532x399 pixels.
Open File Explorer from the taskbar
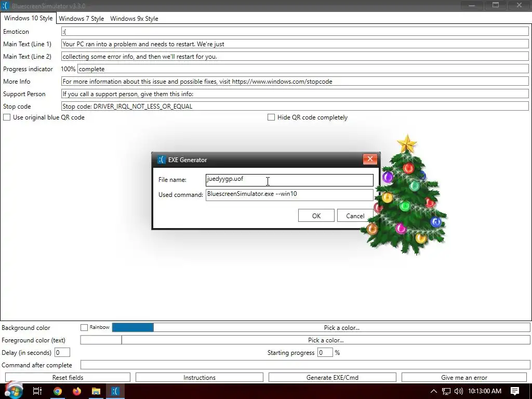[96, 391]
